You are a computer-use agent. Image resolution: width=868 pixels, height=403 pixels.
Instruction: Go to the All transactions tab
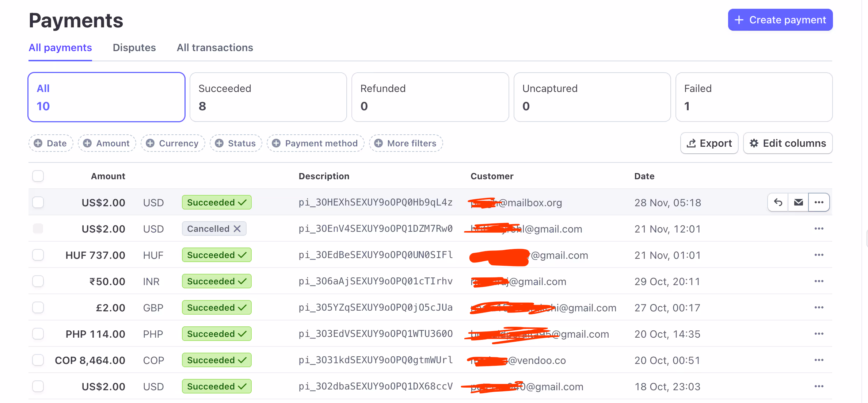pyautogui.click(x=215, y=47)
